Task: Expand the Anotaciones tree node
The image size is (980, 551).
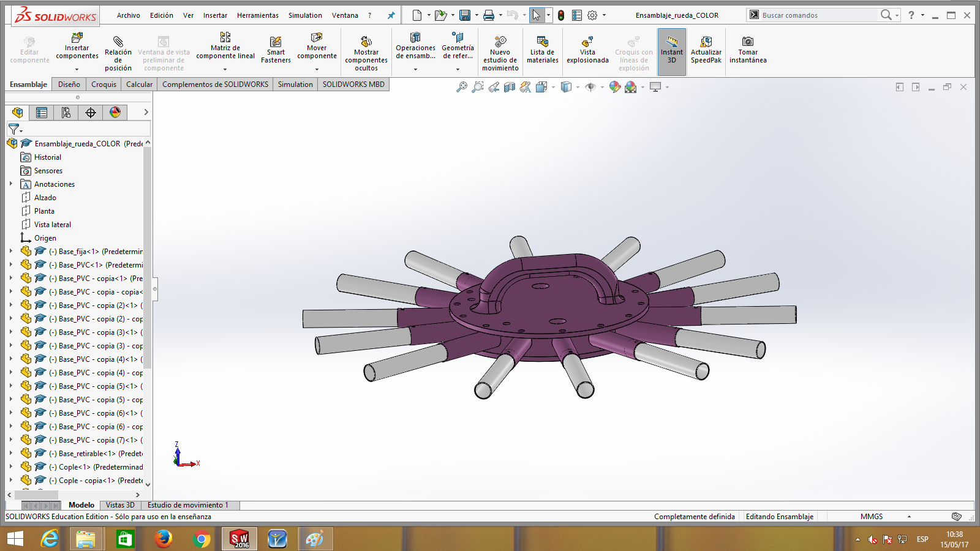Action: click(11, 184)
